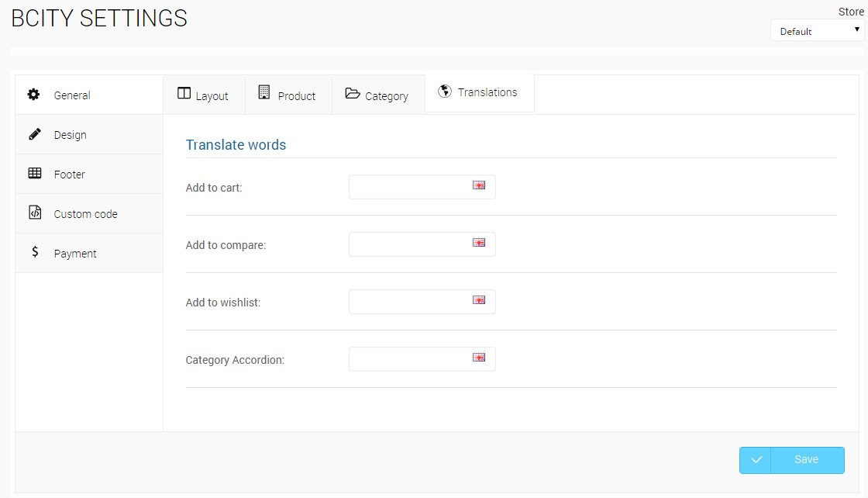Image resolution: width=868 pixels, height=498 pixels.
Task: Click the globe icon on Translations tab
Action: click(x=445, y=92)
